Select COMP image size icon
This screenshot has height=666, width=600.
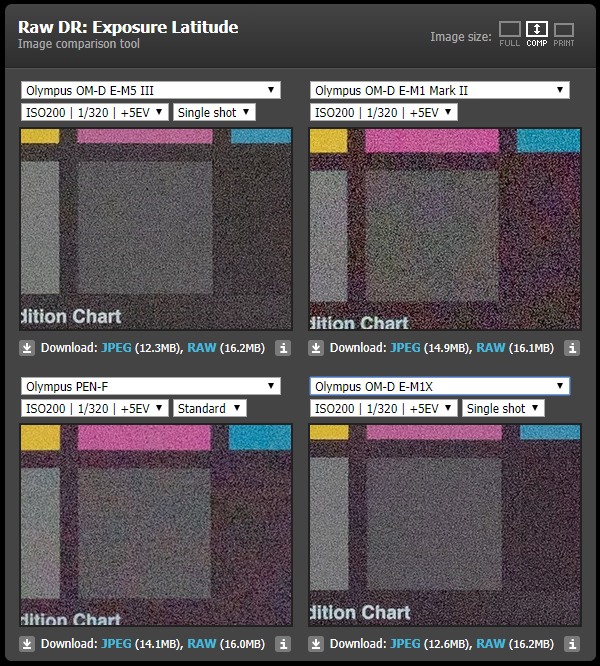[537, 32]
